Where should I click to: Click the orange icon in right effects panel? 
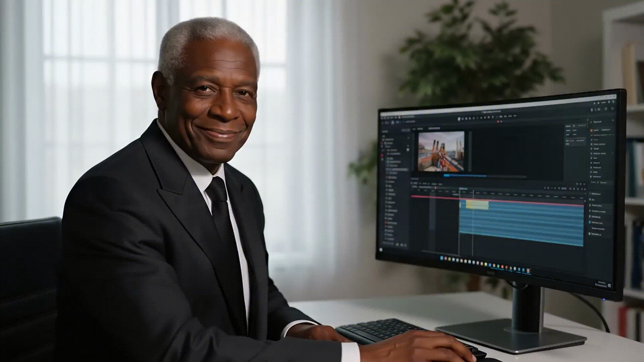591,130
